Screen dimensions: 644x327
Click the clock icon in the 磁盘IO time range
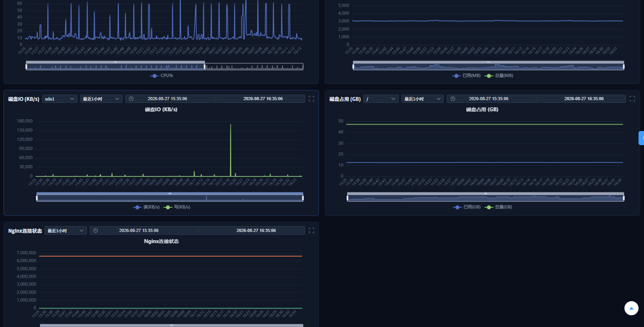pyautogui.click(x=131, y=99)
